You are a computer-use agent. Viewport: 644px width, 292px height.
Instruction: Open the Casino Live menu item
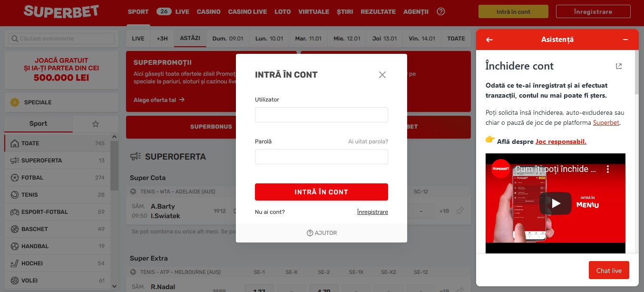click(247, 12)
